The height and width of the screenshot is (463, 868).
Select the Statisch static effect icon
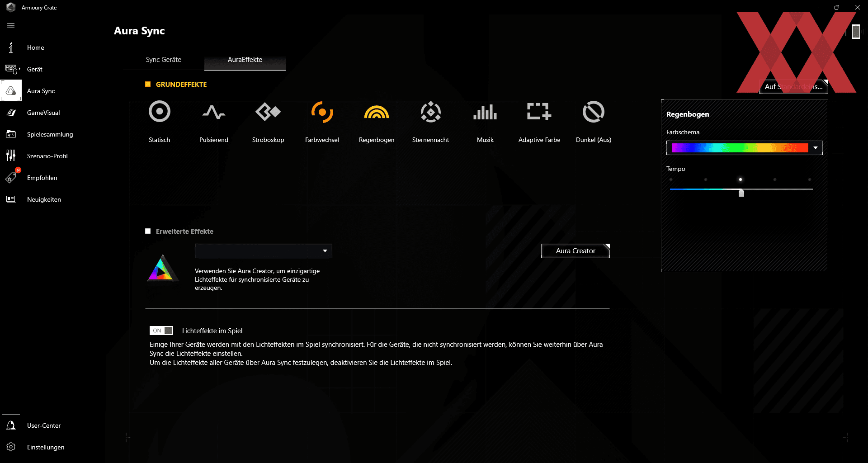tap(160, 112)
